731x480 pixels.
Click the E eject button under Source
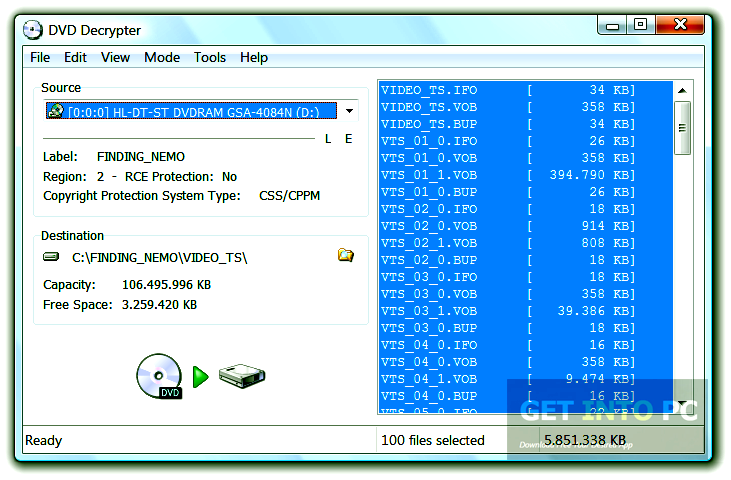(x=348, y=139)
